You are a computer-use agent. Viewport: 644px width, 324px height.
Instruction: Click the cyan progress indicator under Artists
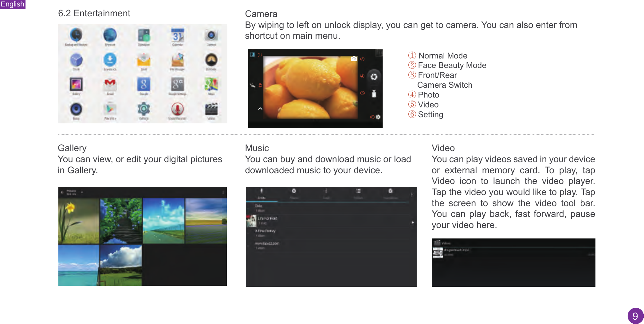pyautogui.click(x=262, y=201)
